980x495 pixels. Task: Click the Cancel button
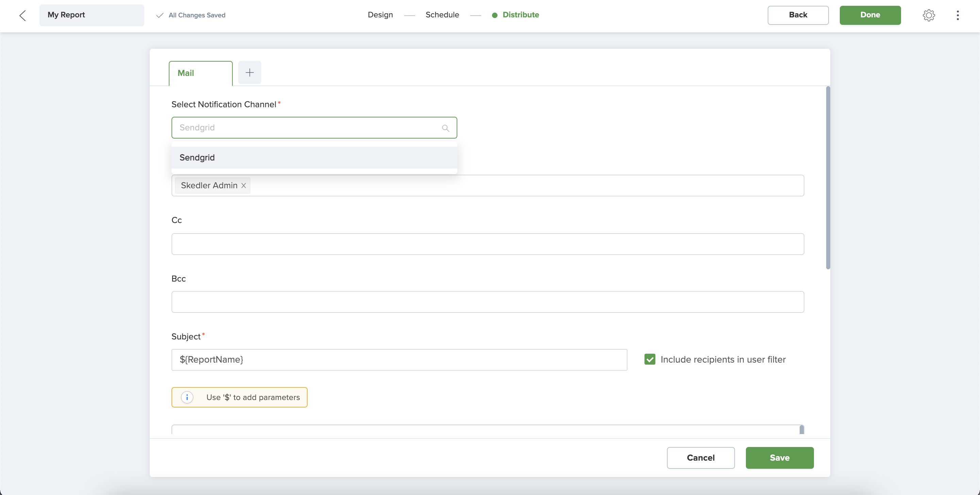700,457
